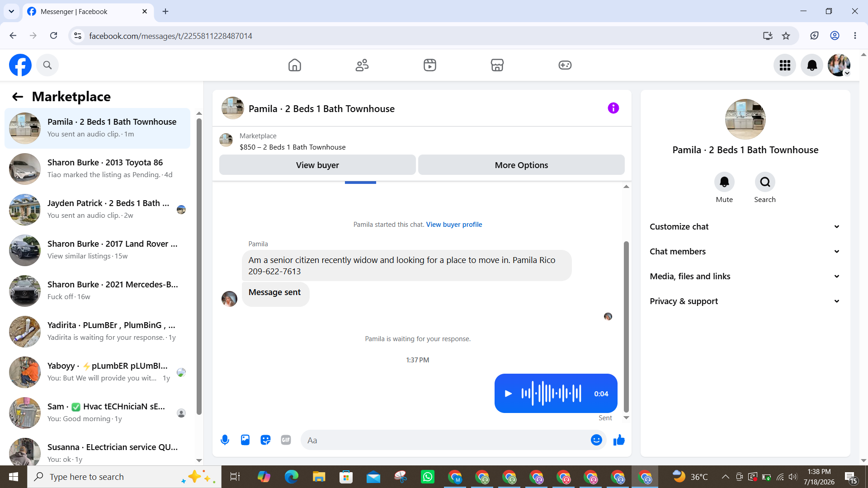Expand Privacy & support section
Viewport: 868px width, 488px height.
(745, 301)
